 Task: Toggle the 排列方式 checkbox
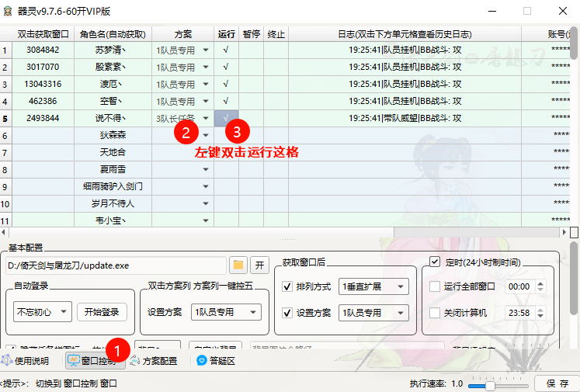coord(288,286)
